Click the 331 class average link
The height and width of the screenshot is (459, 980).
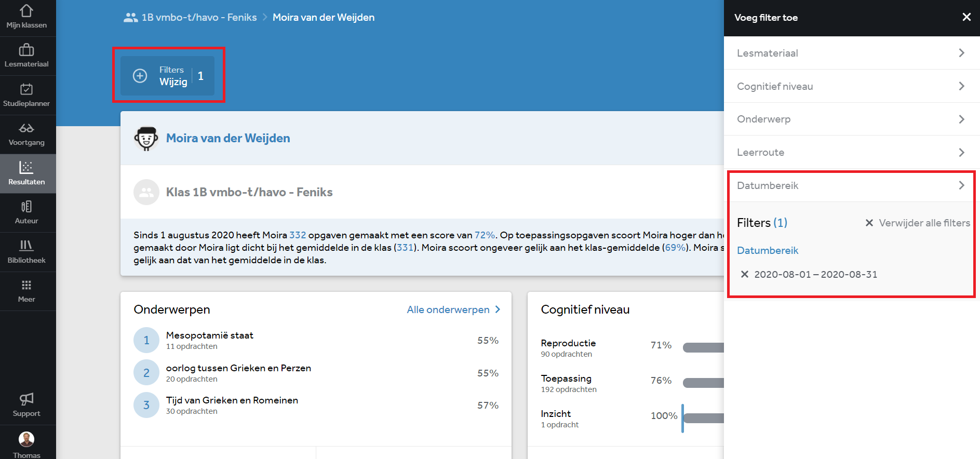[x=405, y=248]
